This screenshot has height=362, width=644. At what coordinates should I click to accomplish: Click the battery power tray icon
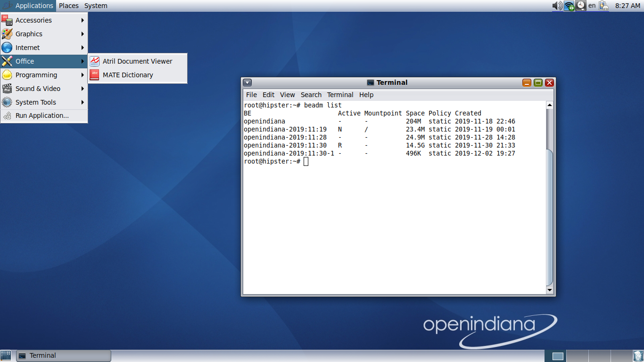(603, 6)
